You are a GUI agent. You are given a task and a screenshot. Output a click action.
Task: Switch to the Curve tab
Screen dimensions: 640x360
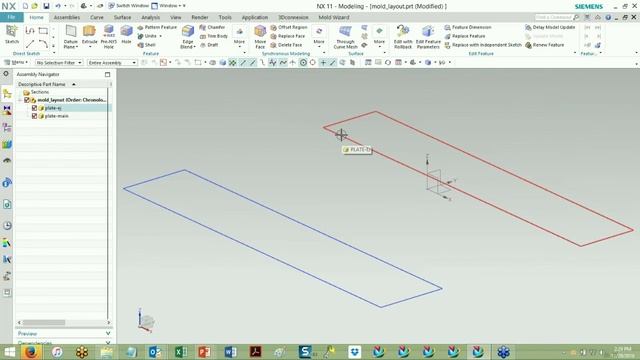(x=97, y=17)
